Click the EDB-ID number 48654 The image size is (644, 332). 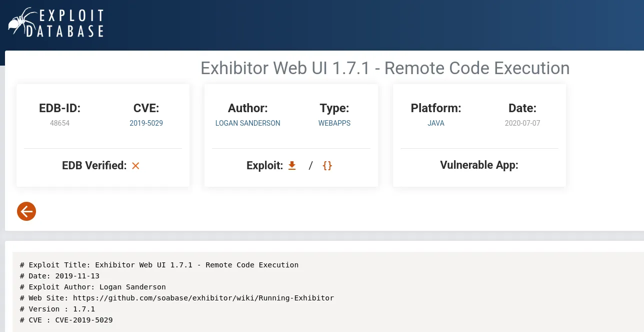(59, 123)
